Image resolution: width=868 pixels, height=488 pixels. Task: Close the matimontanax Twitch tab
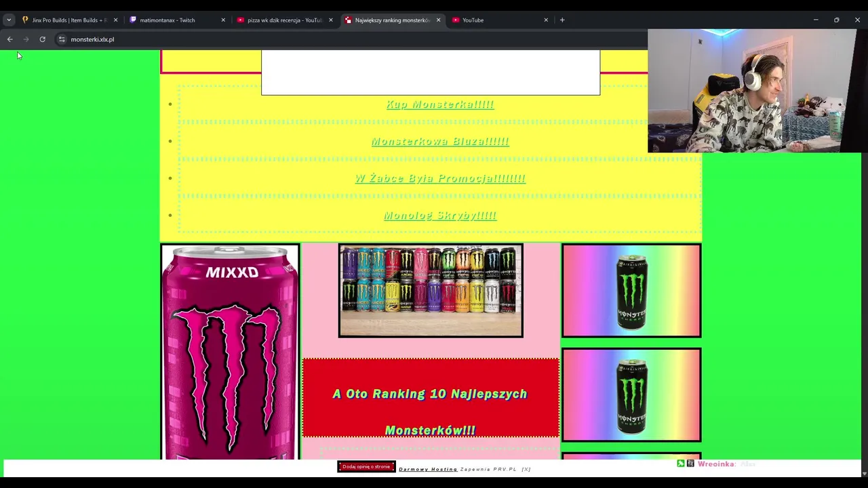coord(223,20)
